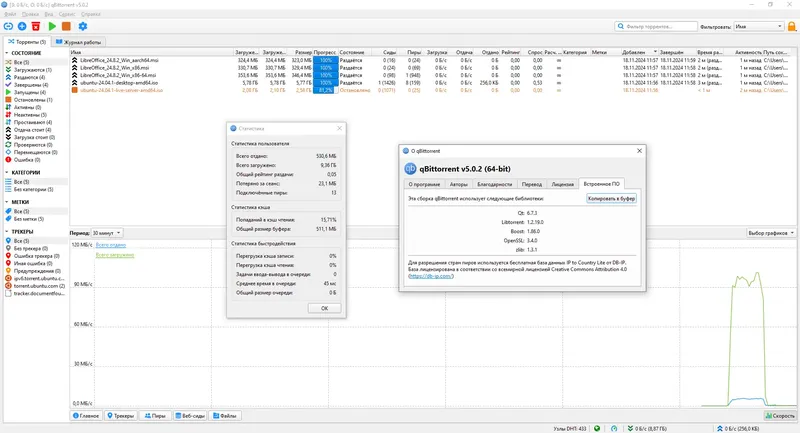Open the Период 30 минут dropdown
The image size is (800, 433).
pyautogui.click(x=107, y=233)
